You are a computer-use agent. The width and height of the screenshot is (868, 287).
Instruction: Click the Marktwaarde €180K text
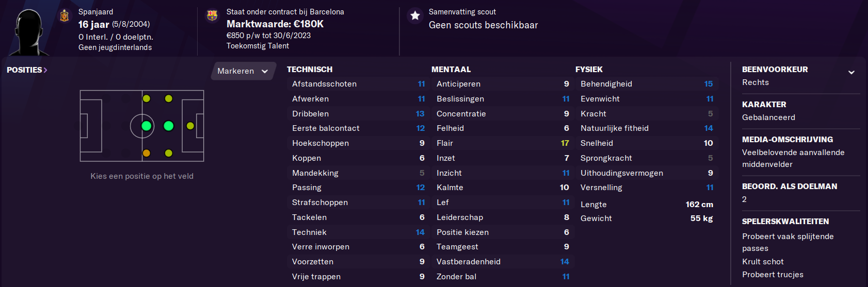tap(275, 24)
